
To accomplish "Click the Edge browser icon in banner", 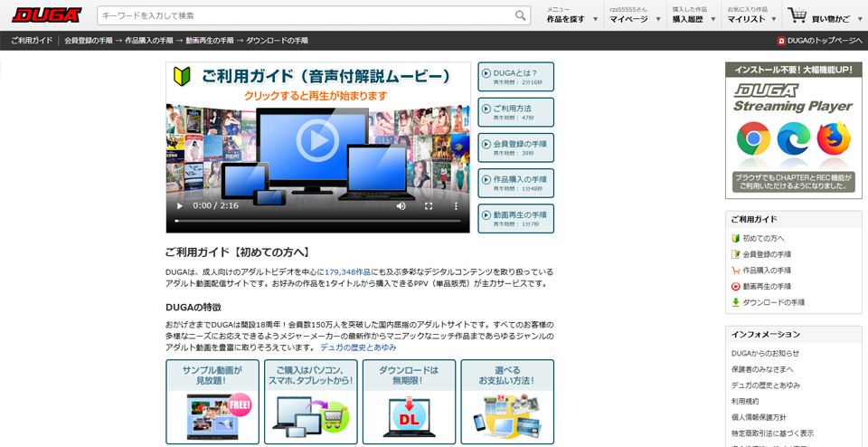I will click(x=793, y=138).
